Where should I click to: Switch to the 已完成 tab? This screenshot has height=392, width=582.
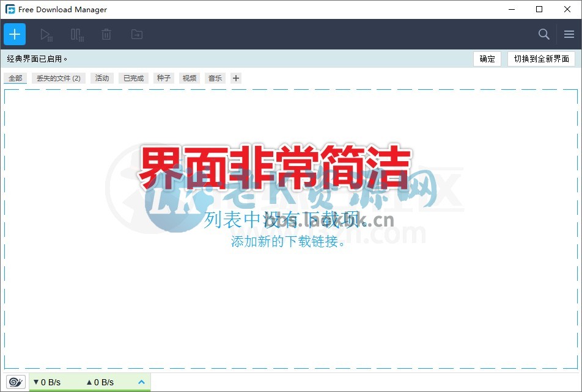click(133, 78)
